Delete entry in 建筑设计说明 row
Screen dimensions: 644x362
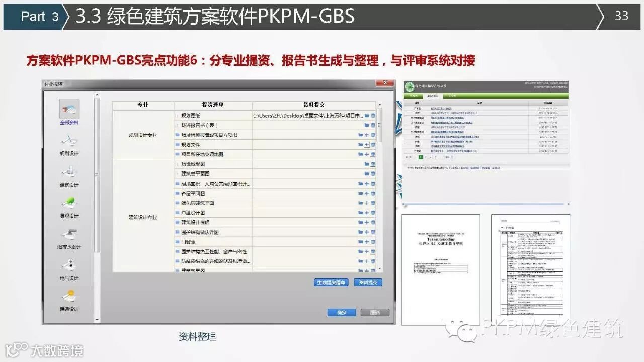click(x=373, y=222)
